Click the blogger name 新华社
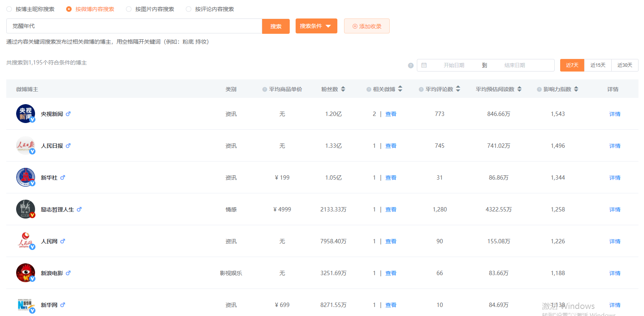 [49, 178]
